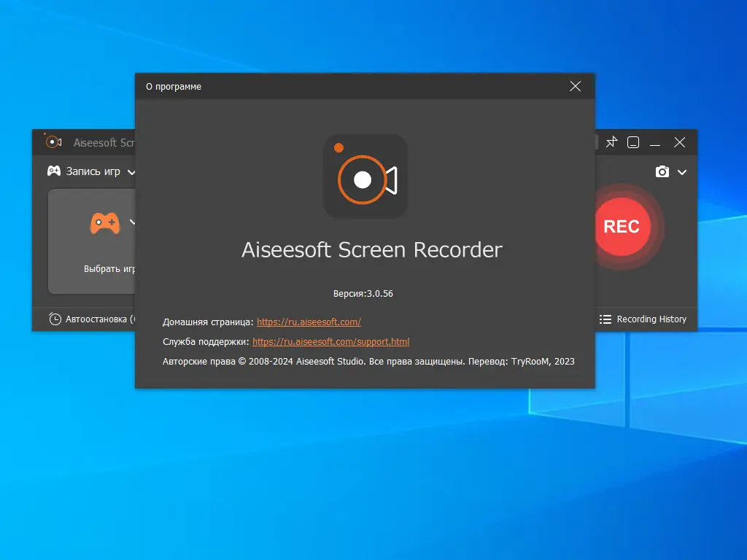Click the Выбрать игру label
The width and height of the screenshot is (747, 560).
109,268
